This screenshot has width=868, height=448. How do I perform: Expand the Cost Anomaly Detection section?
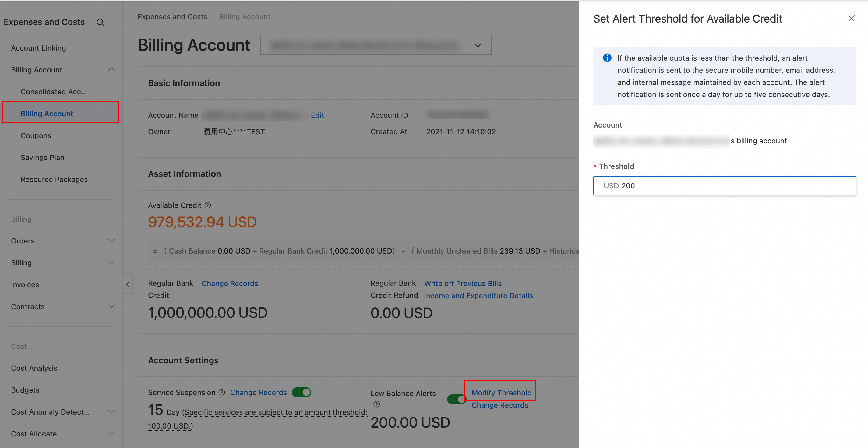(x=111, y=412)
